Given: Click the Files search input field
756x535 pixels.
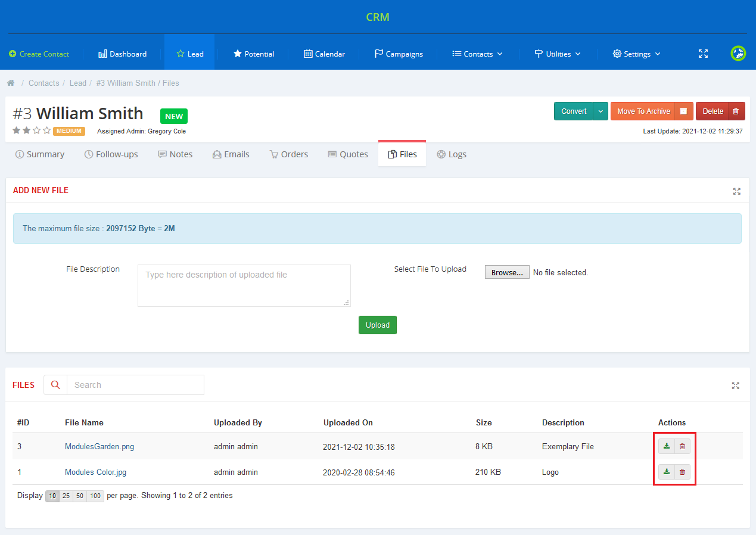Looking at the screenshot, I should [135, 385].
